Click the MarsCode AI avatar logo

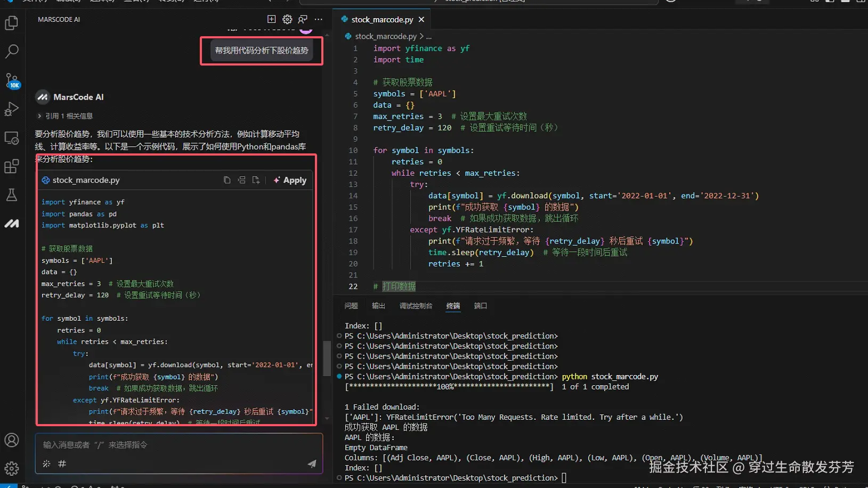(42, 97)
